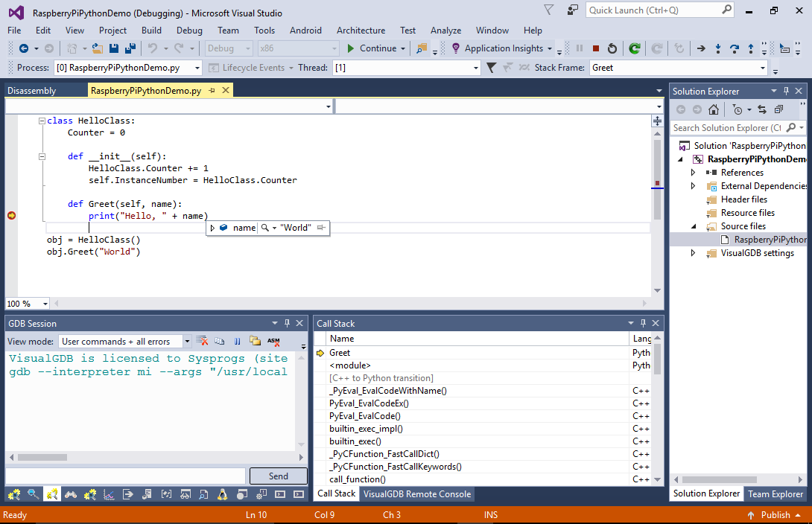
Task: Expand the External Dependencies node
Action: pos(693,185)
